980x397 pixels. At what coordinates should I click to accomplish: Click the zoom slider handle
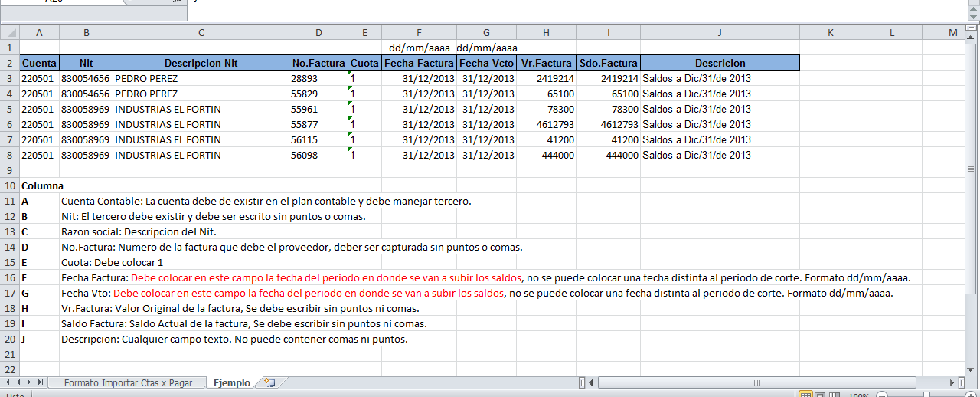tap(928, 395)
